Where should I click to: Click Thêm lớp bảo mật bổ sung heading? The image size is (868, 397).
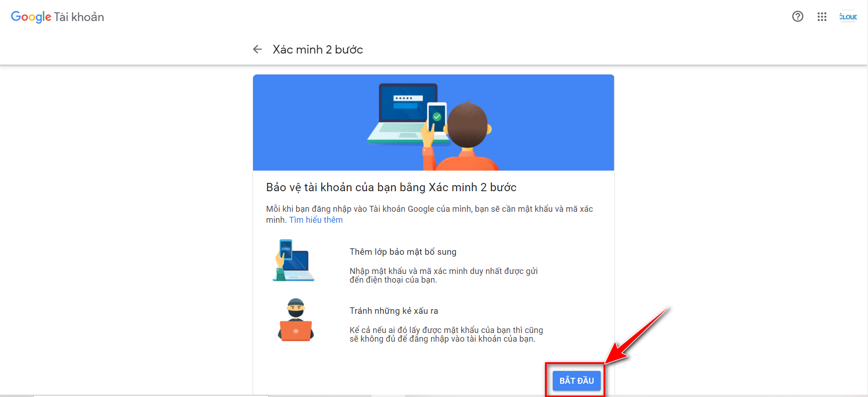point(403,252)
